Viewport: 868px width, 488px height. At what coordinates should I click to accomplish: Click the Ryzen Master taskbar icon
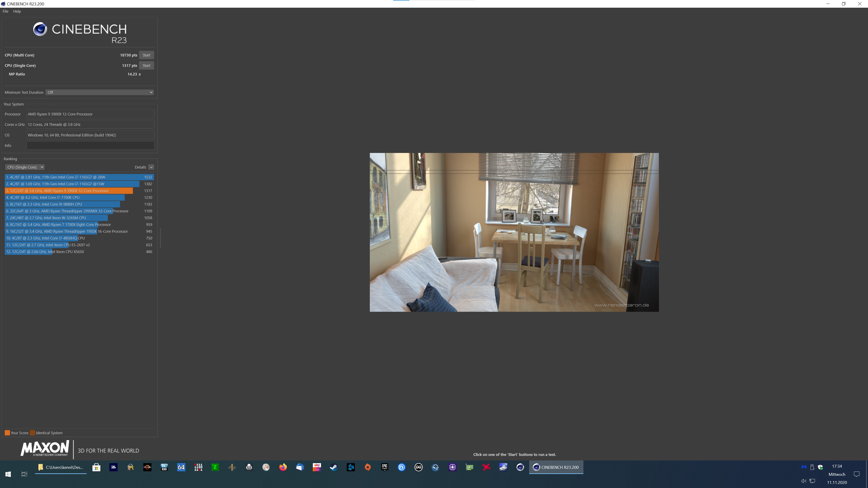pyautogui.click(x=147, y=467)
